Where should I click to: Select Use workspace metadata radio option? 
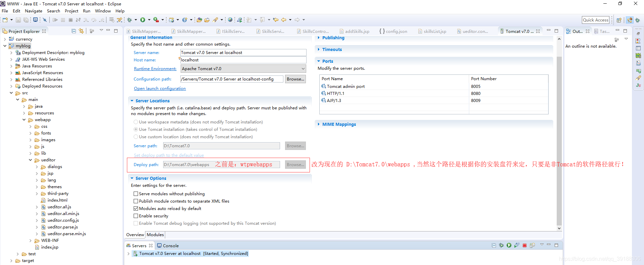click(x=136, y=122)
